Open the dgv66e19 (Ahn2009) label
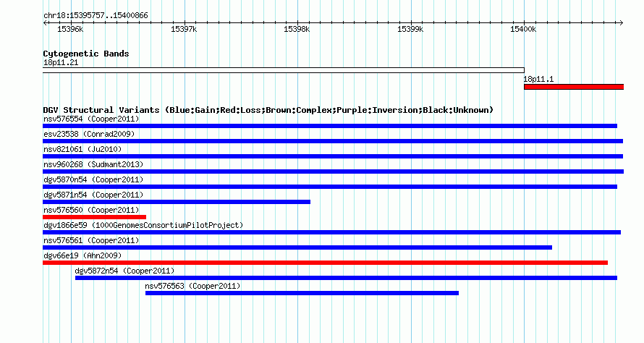The image size is (644, 343). click(x=82, y=256)
